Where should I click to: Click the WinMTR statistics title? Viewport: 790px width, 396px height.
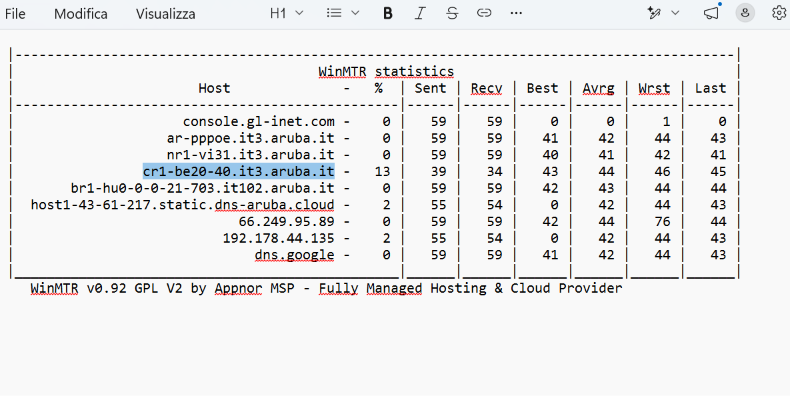coord(386,72)
